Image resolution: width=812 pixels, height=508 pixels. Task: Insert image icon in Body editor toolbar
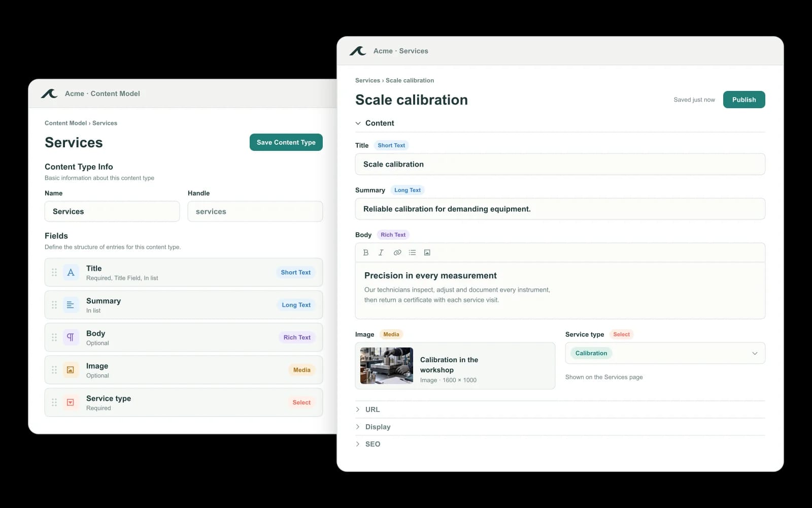click(427, 252)
